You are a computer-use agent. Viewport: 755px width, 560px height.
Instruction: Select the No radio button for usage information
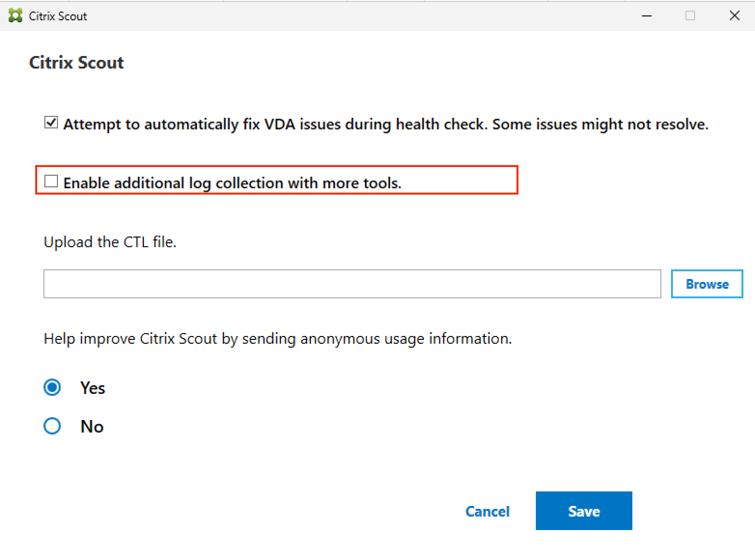click(52, 426)
